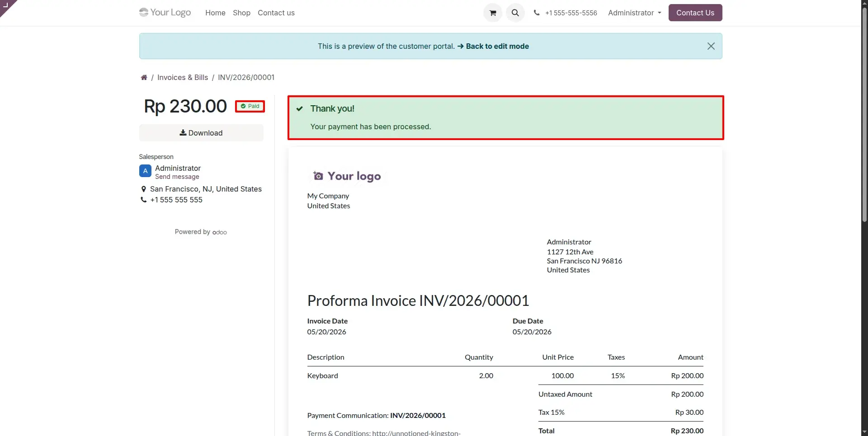This screenshot has height=436, width=868.
Task: Click the Rp 230.00 amount heading
Action: (x=185, y=106)
